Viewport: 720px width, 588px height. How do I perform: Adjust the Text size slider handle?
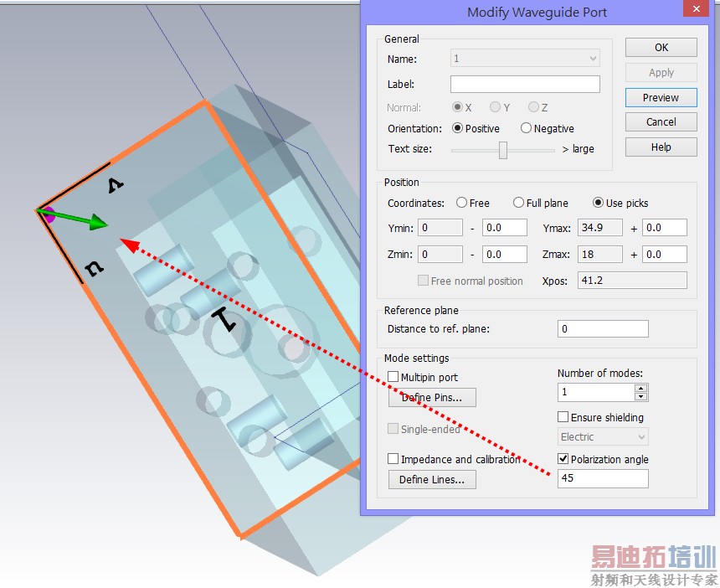tap(503, 150)
